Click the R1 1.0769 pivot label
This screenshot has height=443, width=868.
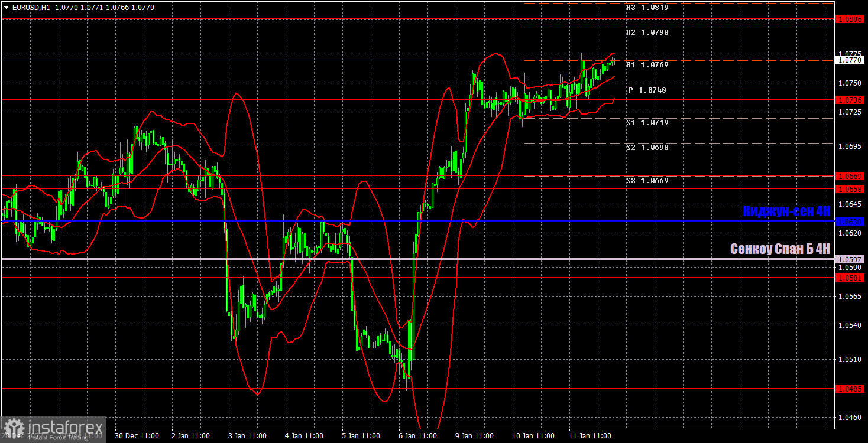648,65
